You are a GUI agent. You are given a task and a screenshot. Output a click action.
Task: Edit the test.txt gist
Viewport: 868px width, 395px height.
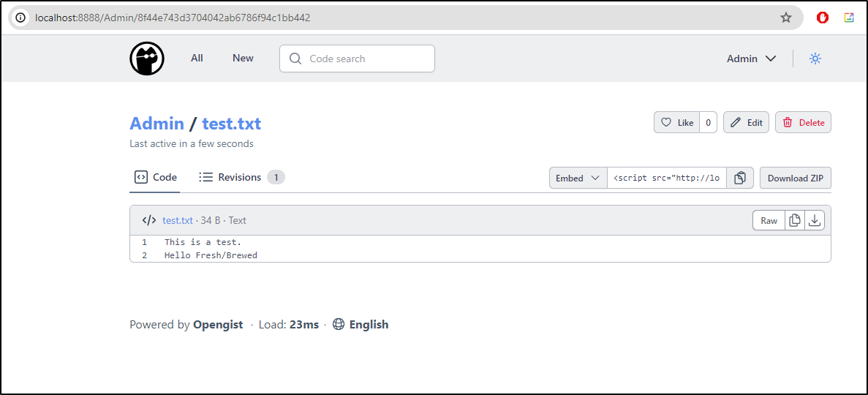[x=746, y=122]
